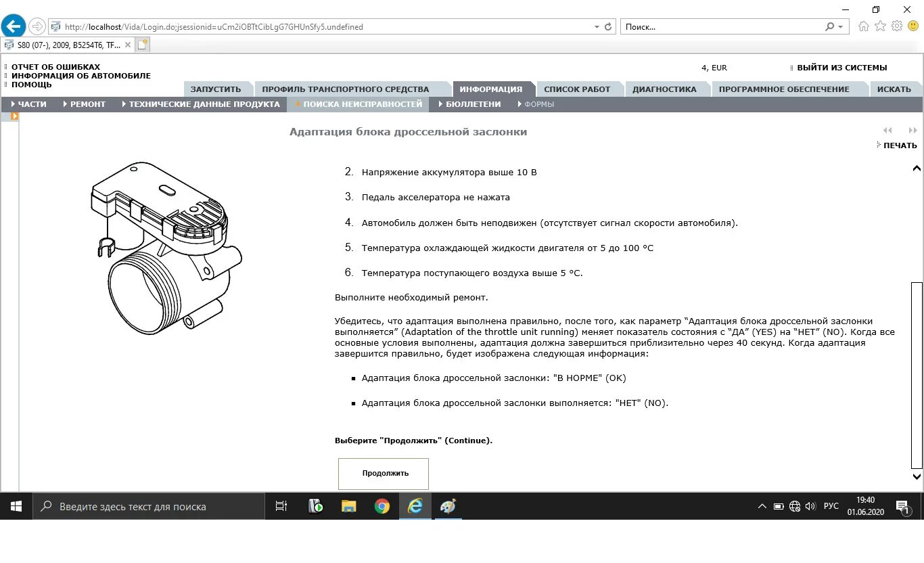Click the browser Forward arrow
Image resolution: width=924 pixels, height=563 pixels.
(37, 27)
